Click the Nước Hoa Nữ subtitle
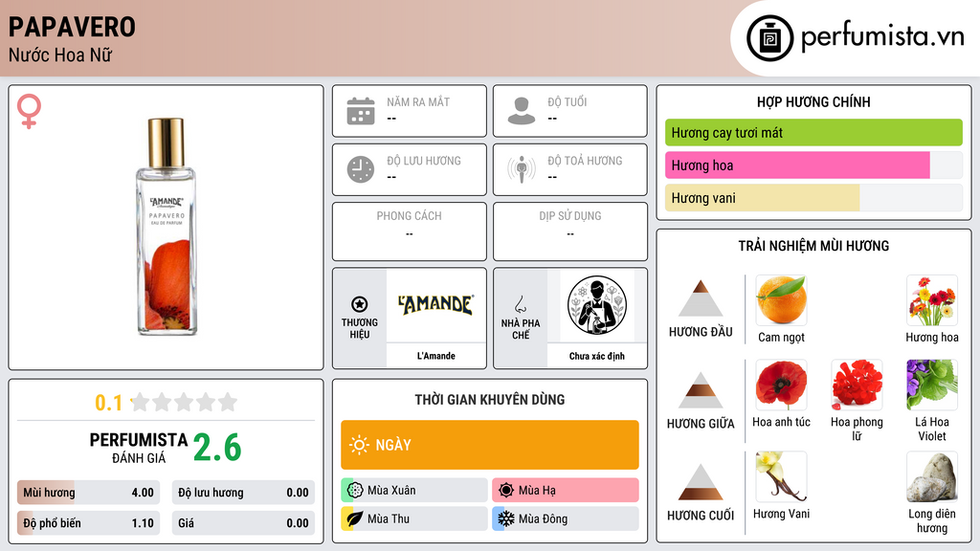 [60, 55]
